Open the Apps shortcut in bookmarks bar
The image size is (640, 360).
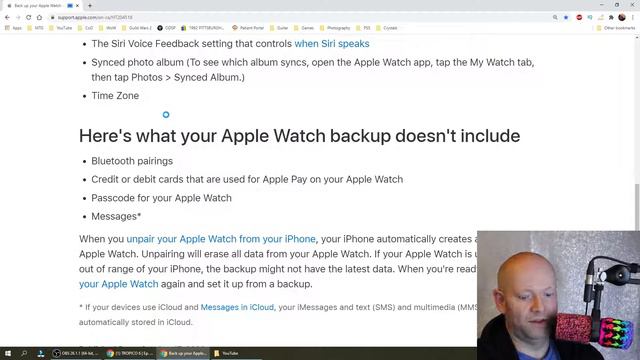[x=13, y=28]
